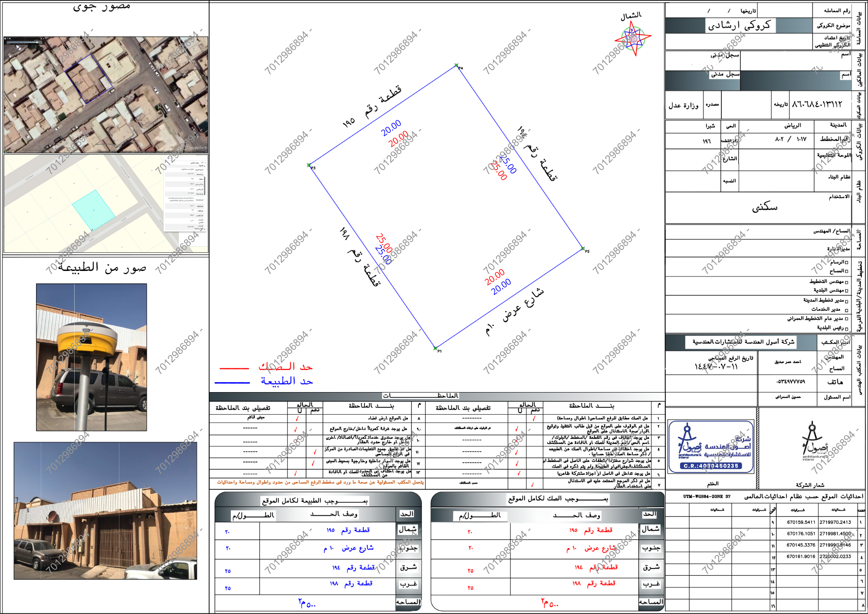The width and height of the screenshot is (868, 614).
Task: Open the Google Earth aerial photo
Action: (105, 94)
